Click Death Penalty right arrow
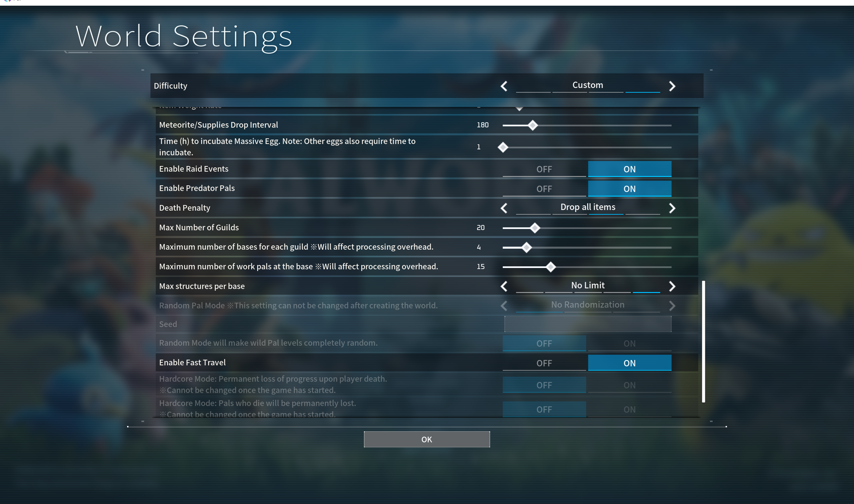 (x=672, y=208)
